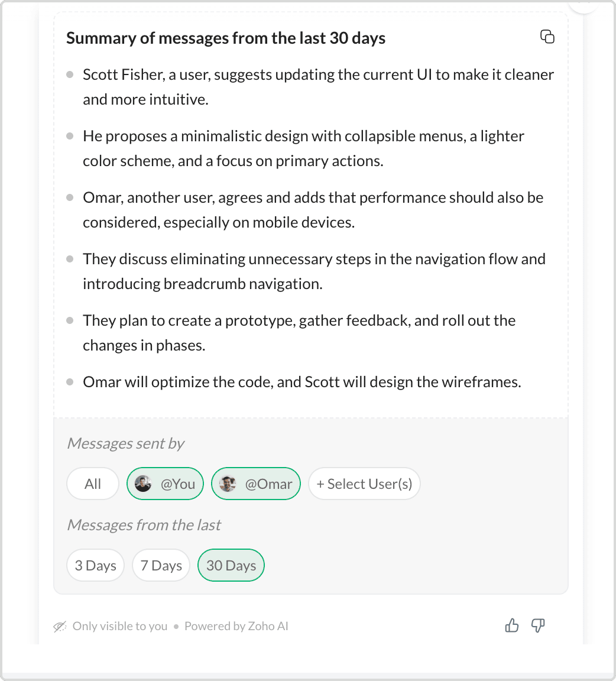
Task: Select the All senders filter chip
Action: [93, 484]
